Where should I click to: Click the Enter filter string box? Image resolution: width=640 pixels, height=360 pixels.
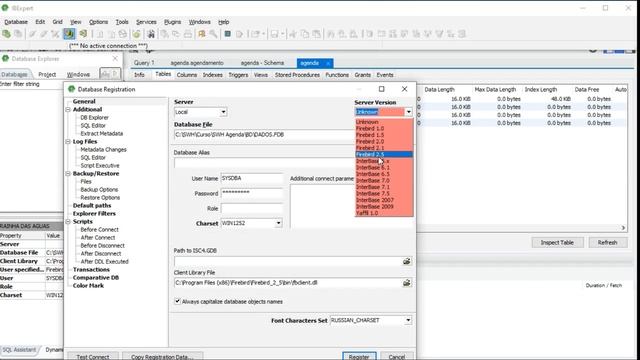(x=31, y=84)
